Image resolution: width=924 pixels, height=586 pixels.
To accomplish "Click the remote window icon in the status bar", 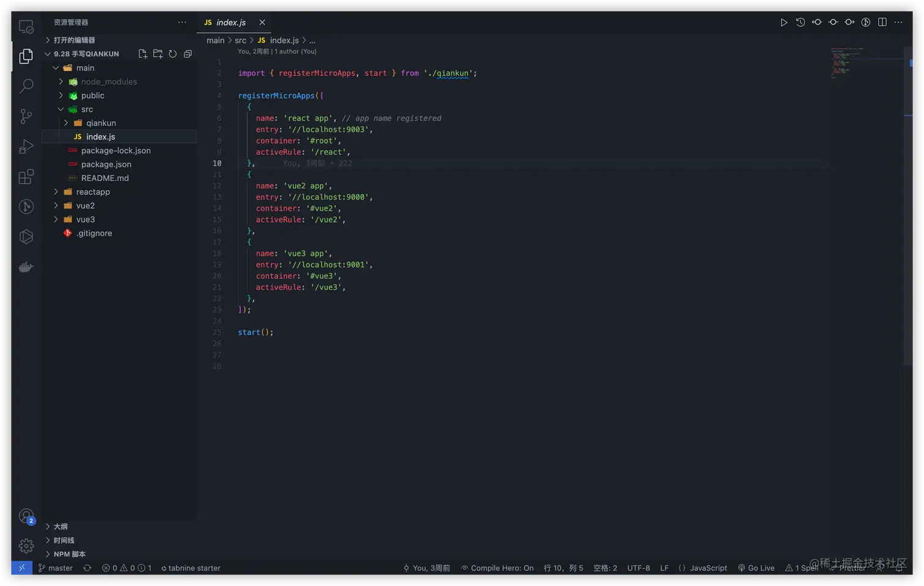I will [x=21, y=568].
